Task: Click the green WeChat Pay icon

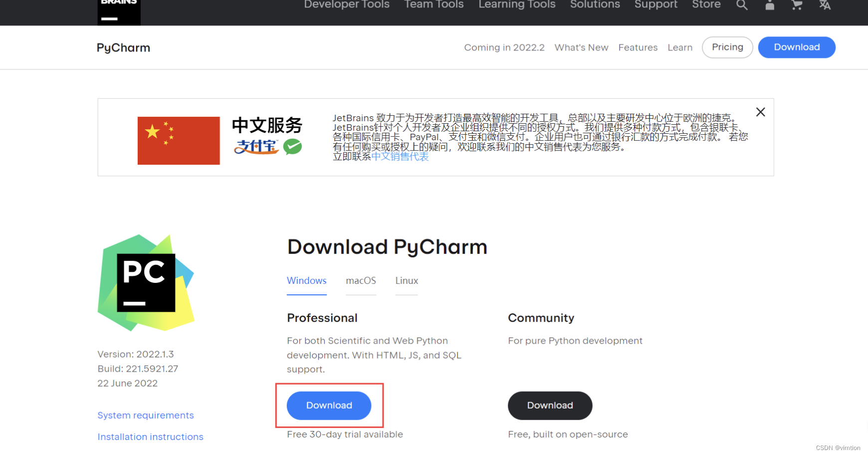Action: pyautogui.click(x=293, y=147)
